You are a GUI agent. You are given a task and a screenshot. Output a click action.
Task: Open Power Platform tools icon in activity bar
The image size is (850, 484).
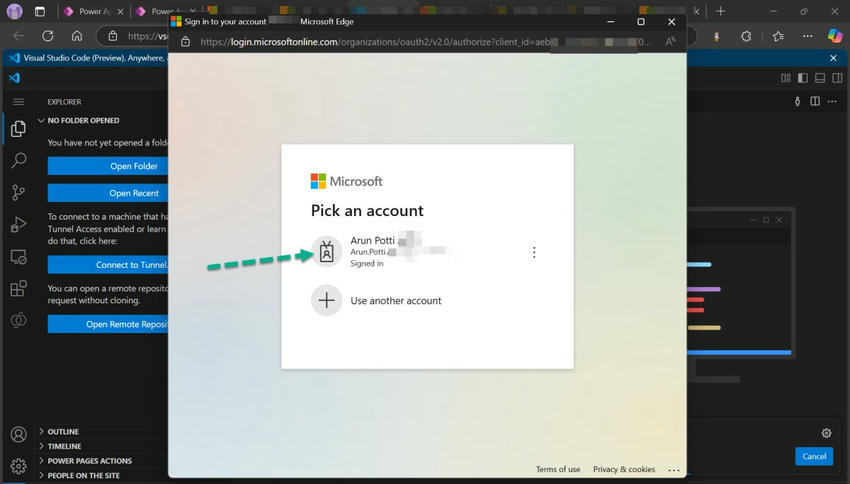pyautogui.click(x=18, y=320)
